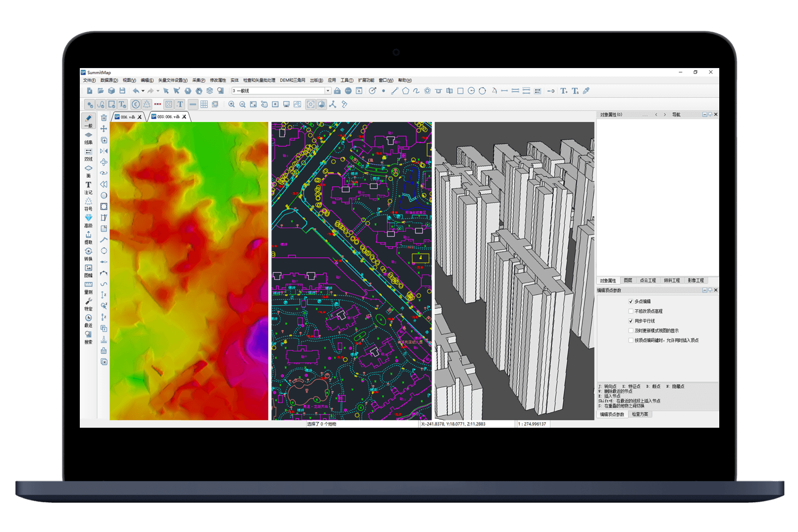Select the eyedropper tool in toolbar
798x532 pixels.
[586, 91]
